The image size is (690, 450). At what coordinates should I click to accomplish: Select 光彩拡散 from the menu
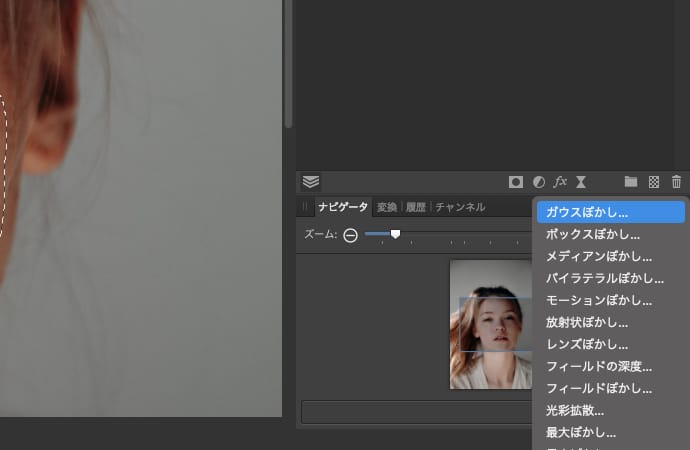pos(575,410)
